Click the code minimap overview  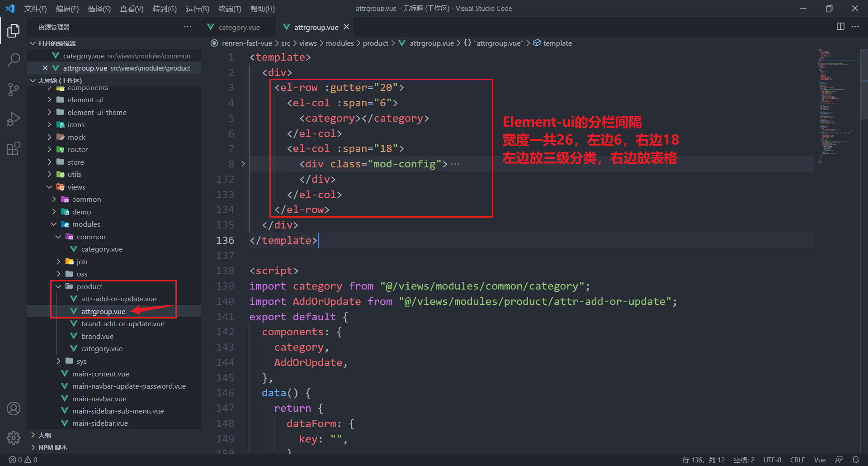tap(837, 106)
